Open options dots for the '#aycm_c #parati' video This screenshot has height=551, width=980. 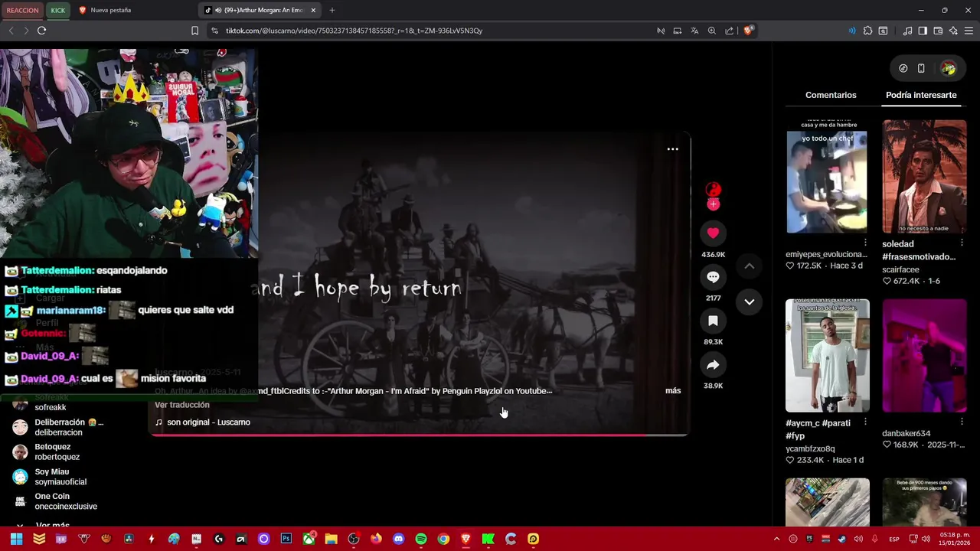(865, 422)
